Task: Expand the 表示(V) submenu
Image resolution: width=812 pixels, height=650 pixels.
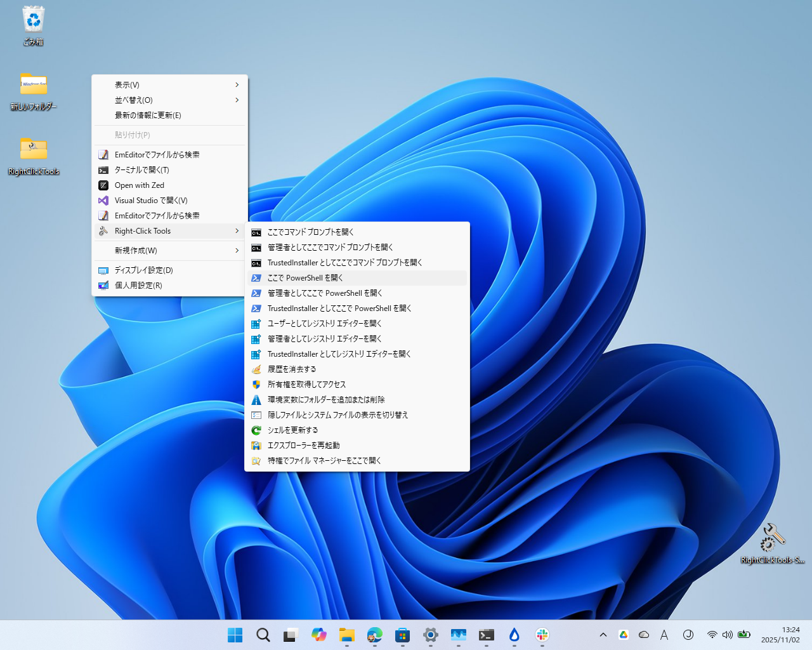Action: coord(169,84)
